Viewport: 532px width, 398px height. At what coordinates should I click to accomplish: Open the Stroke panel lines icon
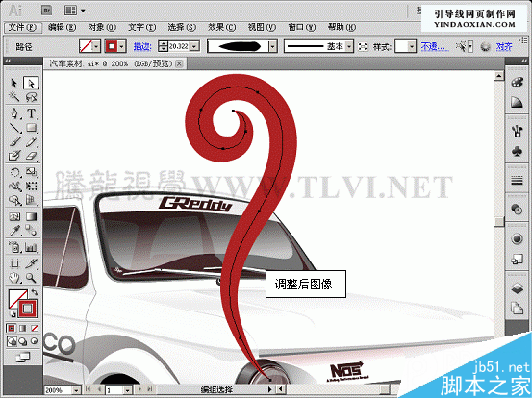tap(517, 181)
